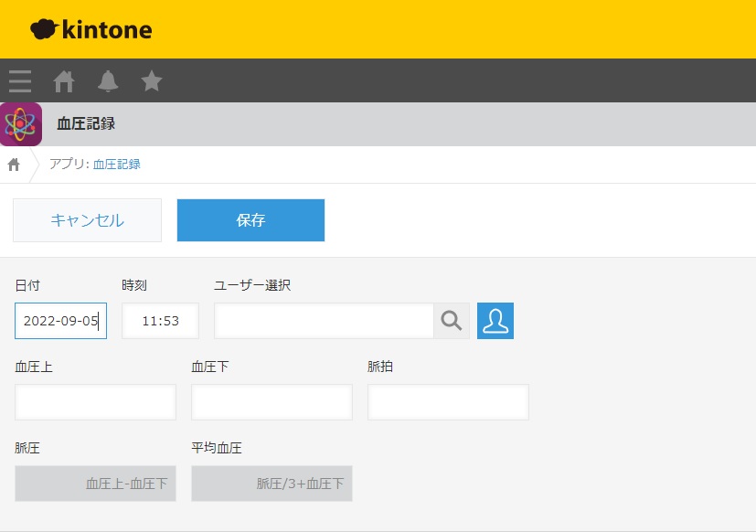
Task: Click the magnifier icon next to user selection
Action: (x=452, y=321)
